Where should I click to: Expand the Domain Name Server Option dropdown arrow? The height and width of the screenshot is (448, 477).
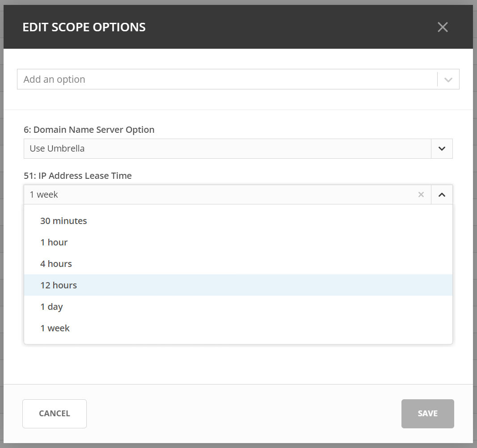click(442, 148)
